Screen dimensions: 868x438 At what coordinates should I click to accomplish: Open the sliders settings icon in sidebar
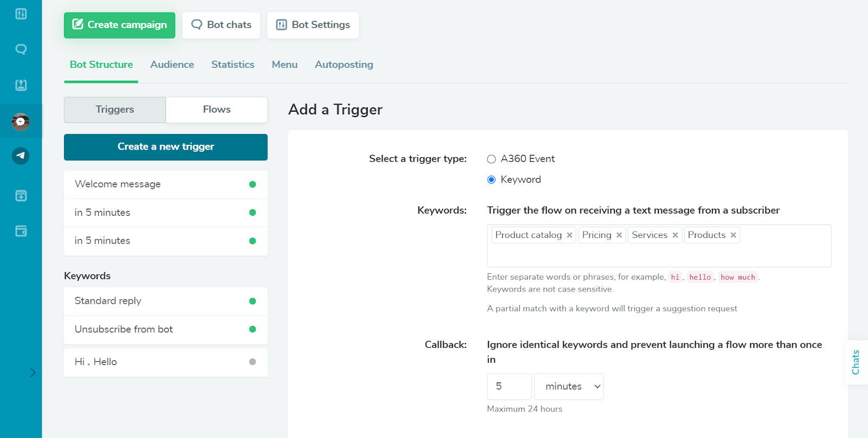coord(21,14)
